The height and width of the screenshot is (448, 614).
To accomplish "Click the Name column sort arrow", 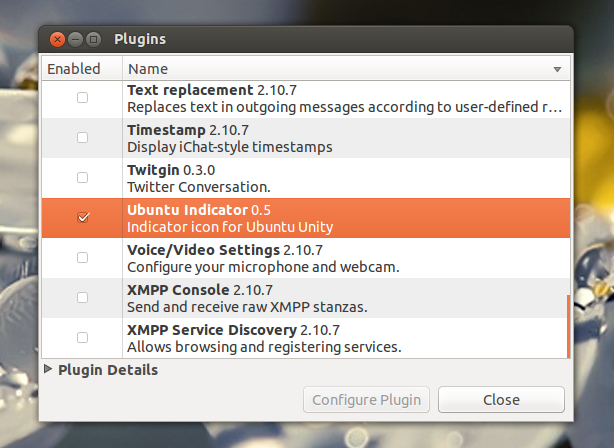I will 557,69.
